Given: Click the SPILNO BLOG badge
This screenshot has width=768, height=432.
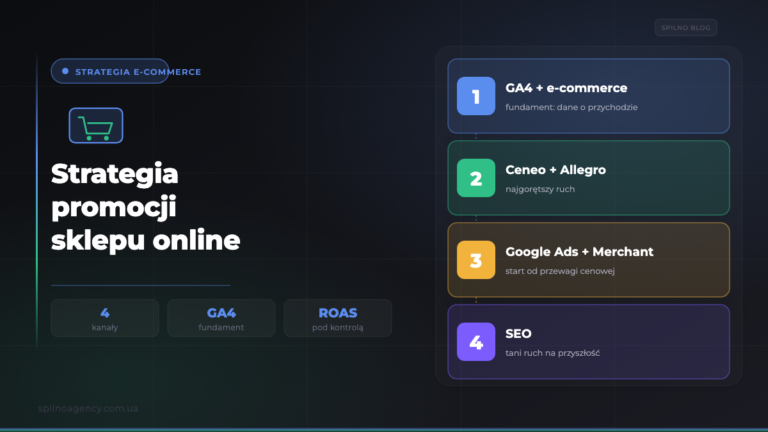Looking at the screenshot, I should point(686,27).
